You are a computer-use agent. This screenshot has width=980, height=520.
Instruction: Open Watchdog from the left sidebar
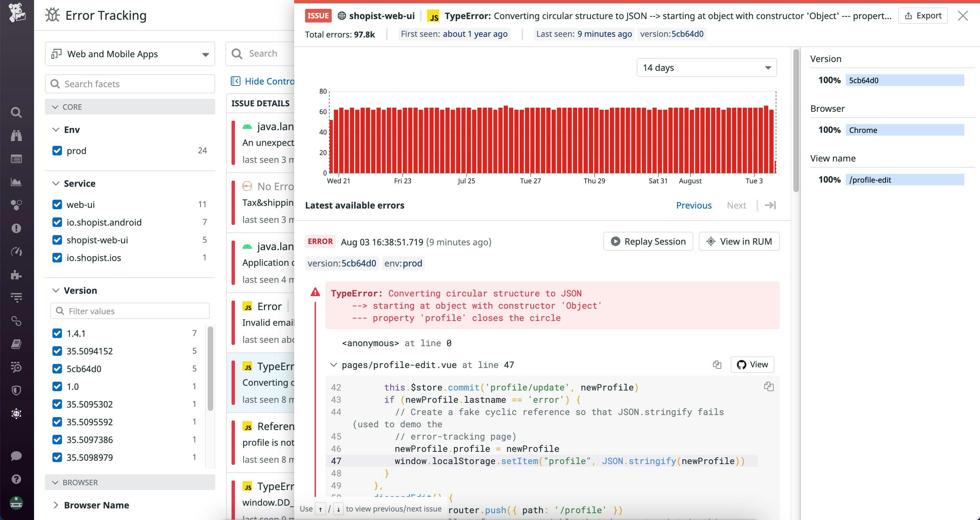click(16, 136)
